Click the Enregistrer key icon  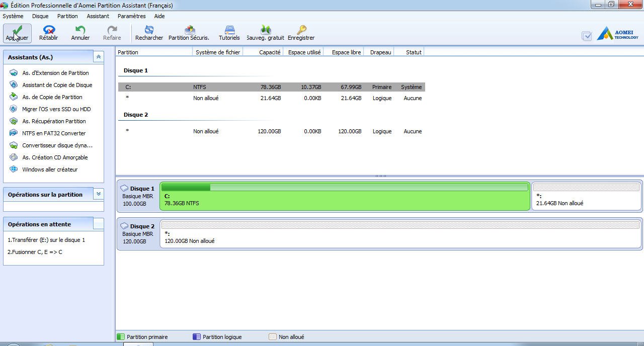[x=301, y=30]
